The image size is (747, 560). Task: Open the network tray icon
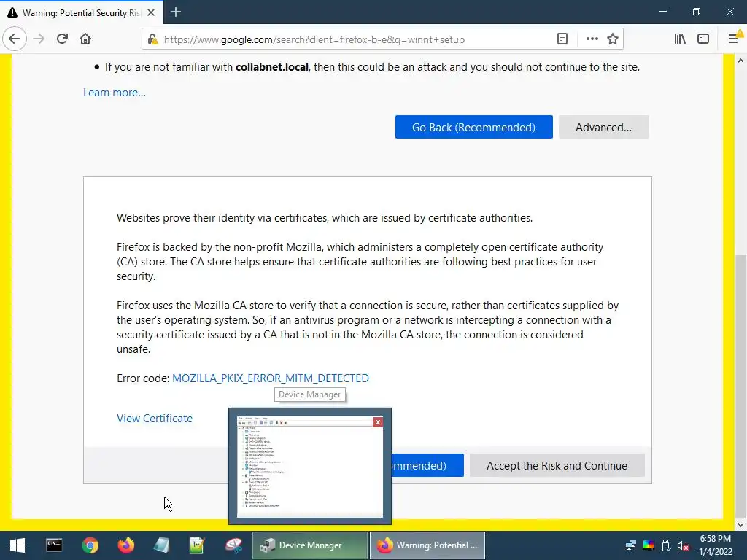[631, 545]
